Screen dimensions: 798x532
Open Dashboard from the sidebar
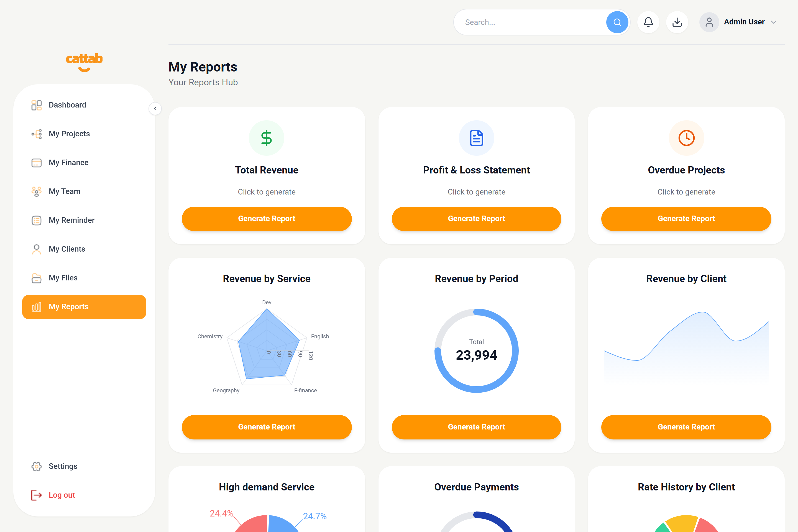(x=84, y=105)
